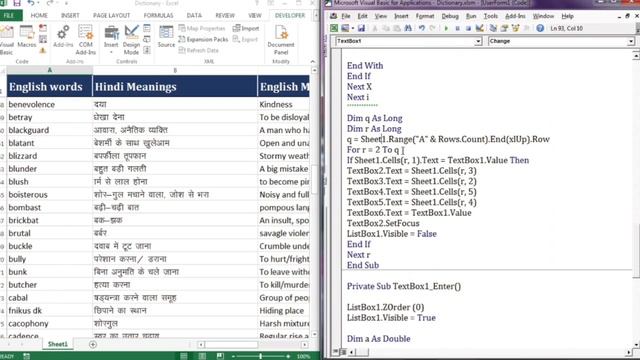640x360 pixels.
Task: Click the View Code icon in Controls
Action: tap(147, 39)
